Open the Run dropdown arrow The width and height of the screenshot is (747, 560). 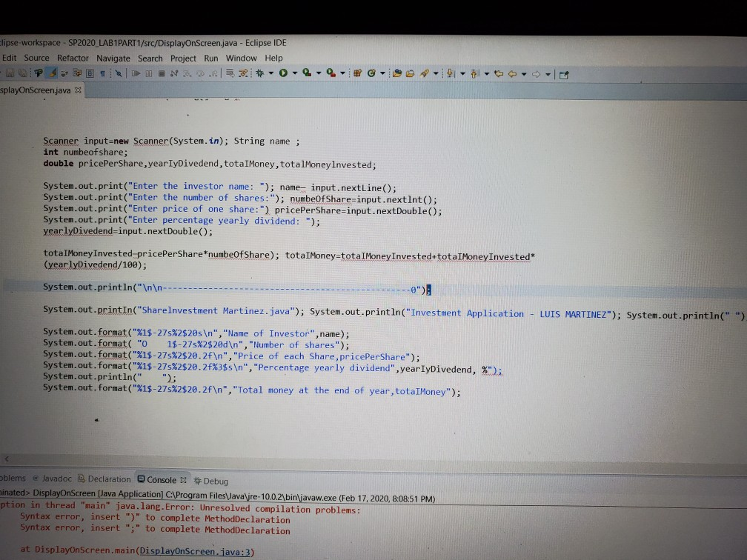point(295,73)
